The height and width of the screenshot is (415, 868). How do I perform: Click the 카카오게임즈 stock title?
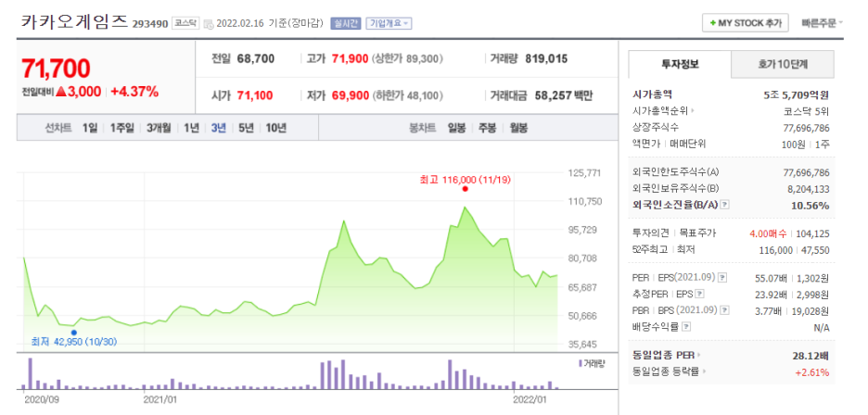74,22
